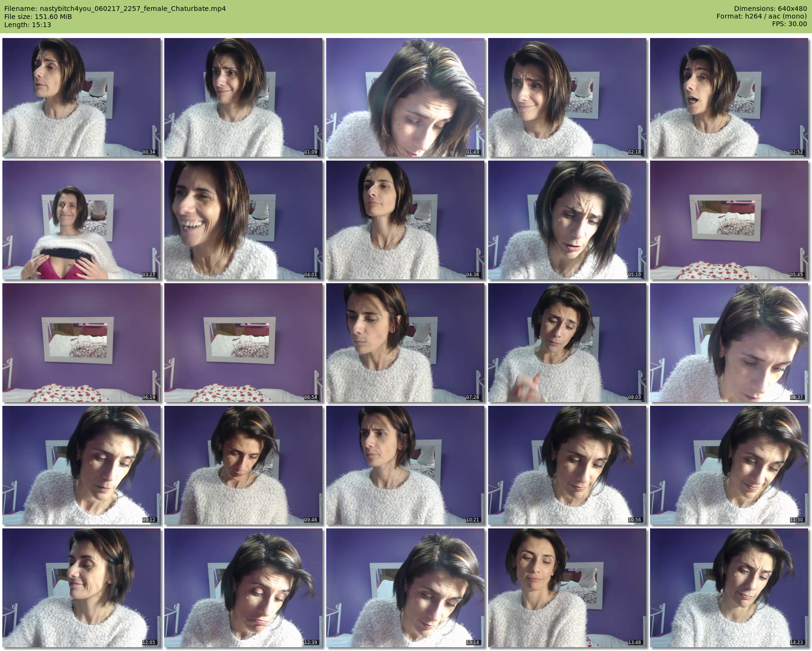Click the "FPS: 30.00" text
This screenshot has width=812, height=651.
click(789, 24)
